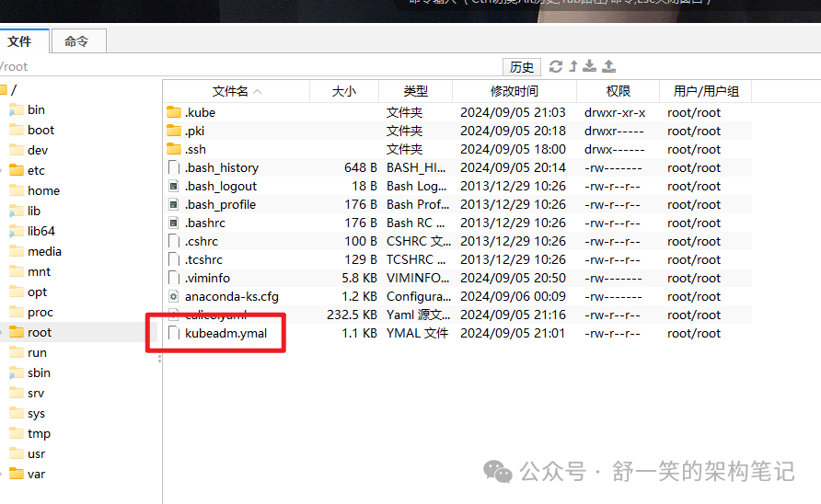Select sbin folder in the tree
821x504 pixels.
click(39, 373)
